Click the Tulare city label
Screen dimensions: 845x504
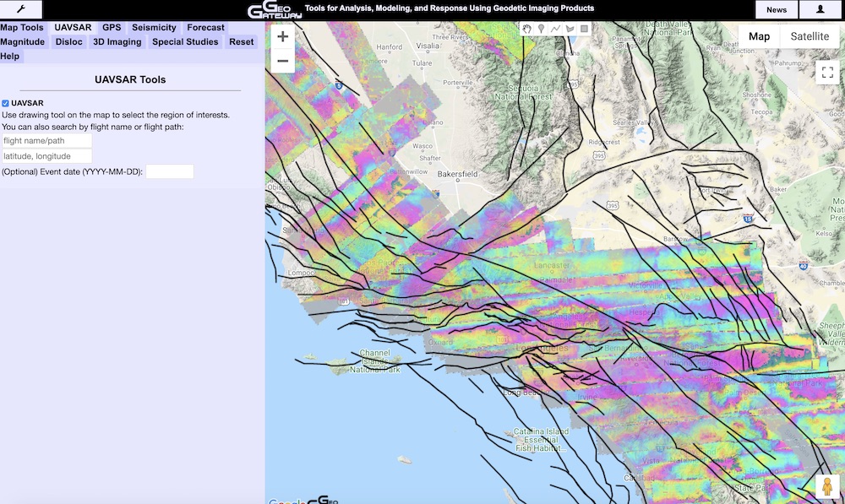(422, 63)
